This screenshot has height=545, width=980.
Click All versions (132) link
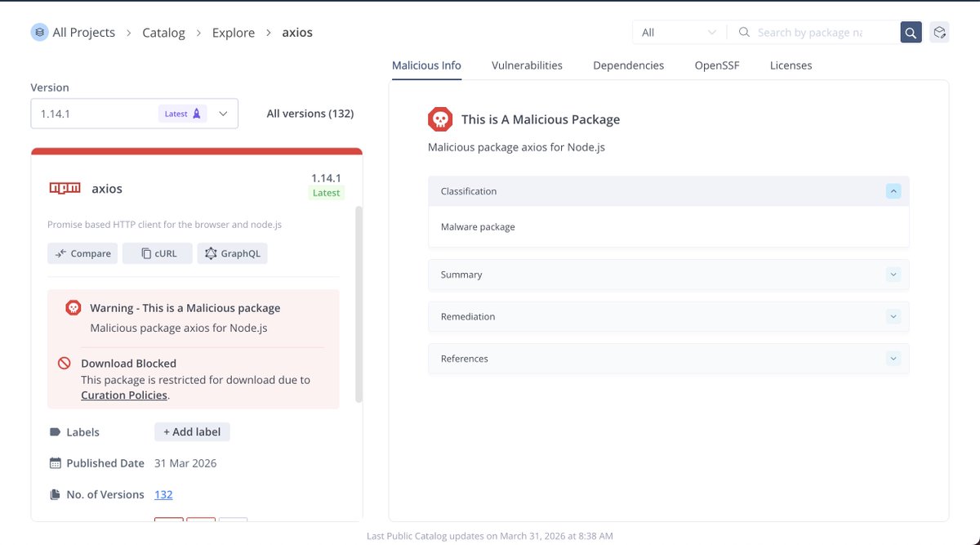(310, 114)
